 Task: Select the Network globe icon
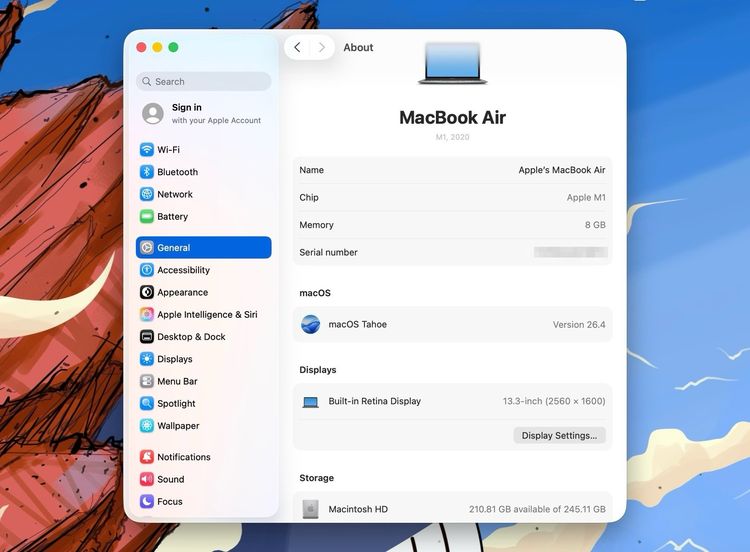[x=147, y=194]
